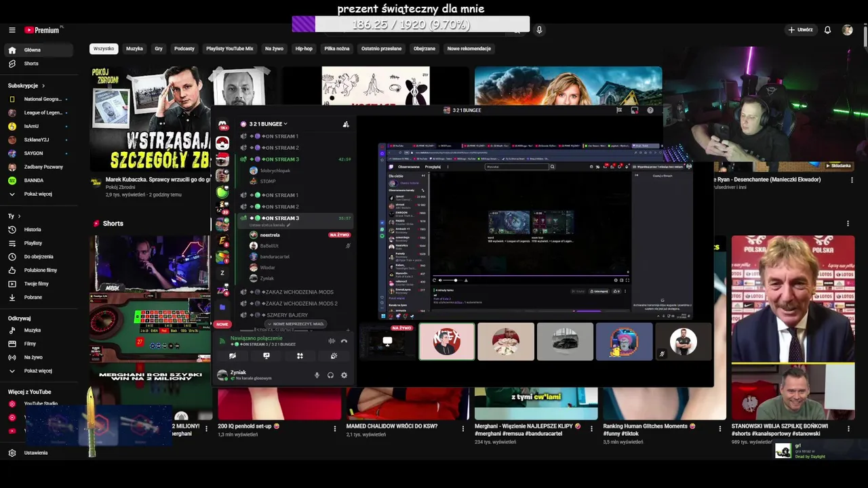
Task: Open Muzyka under Odkrywaj
Action: click(x=39, y=330)
